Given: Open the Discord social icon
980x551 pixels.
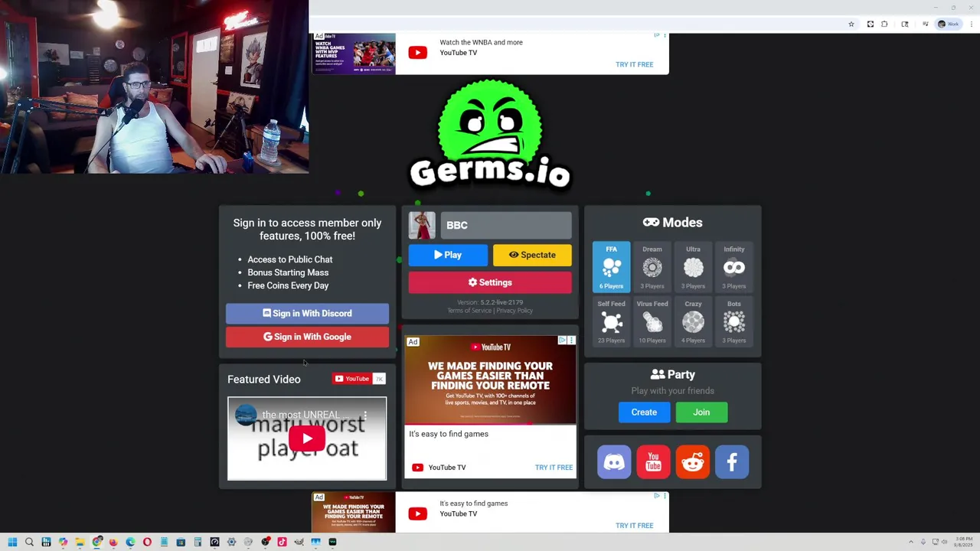Looking at the screenshot, I should pyautogui.click(x=614, y=462).
